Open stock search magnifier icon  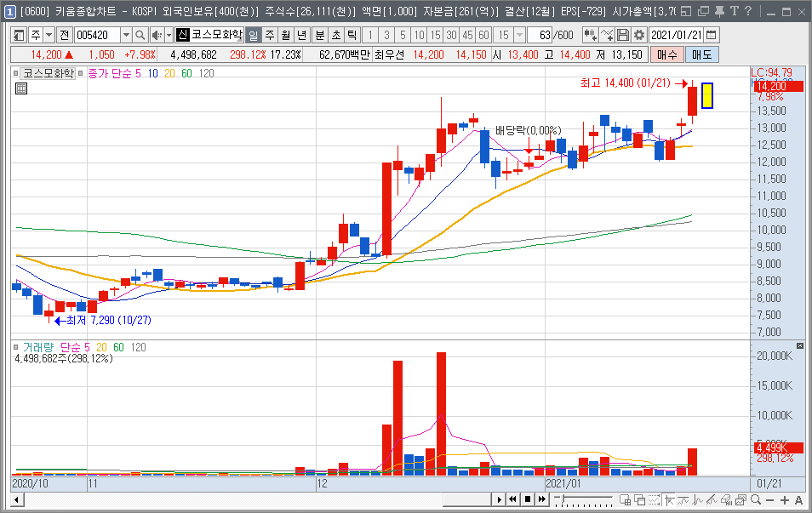pyautogui.click(x=140, y=35)
